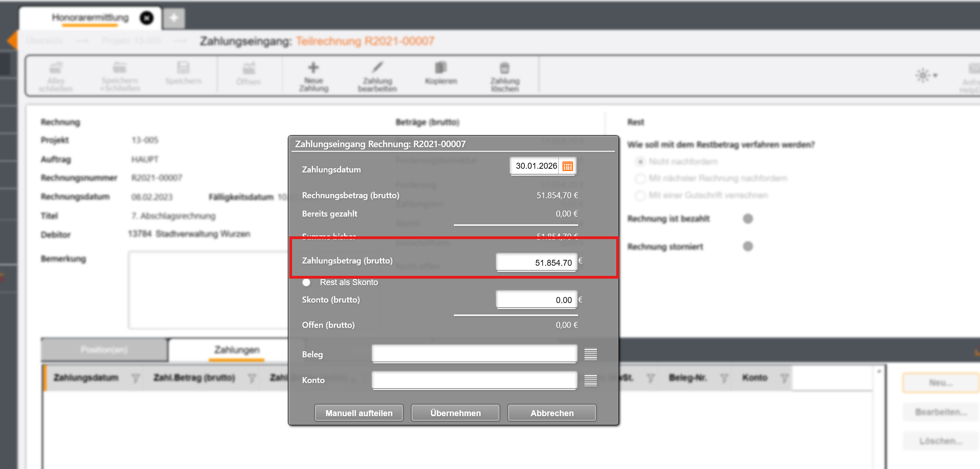Open the settings gear dropdown arrow
Image resolution: width=980 pixels, height=469 pixels.
[935, 75]
